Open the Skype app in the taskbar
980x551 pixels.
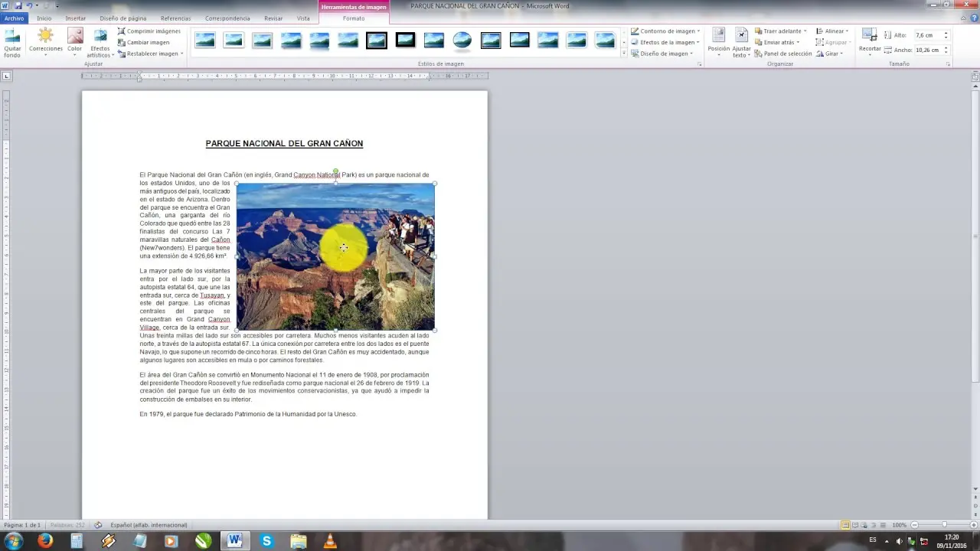[x=266, y=540]
